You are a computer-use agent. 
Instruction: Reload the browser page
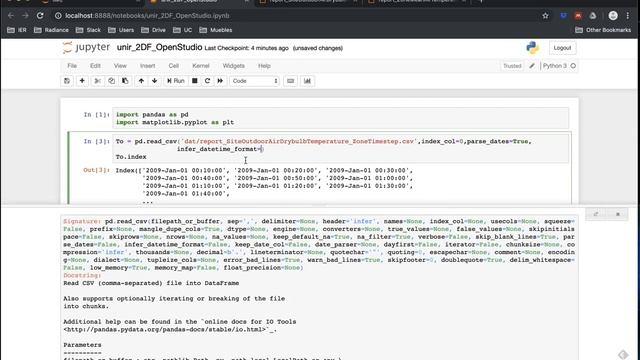(40, 16)
